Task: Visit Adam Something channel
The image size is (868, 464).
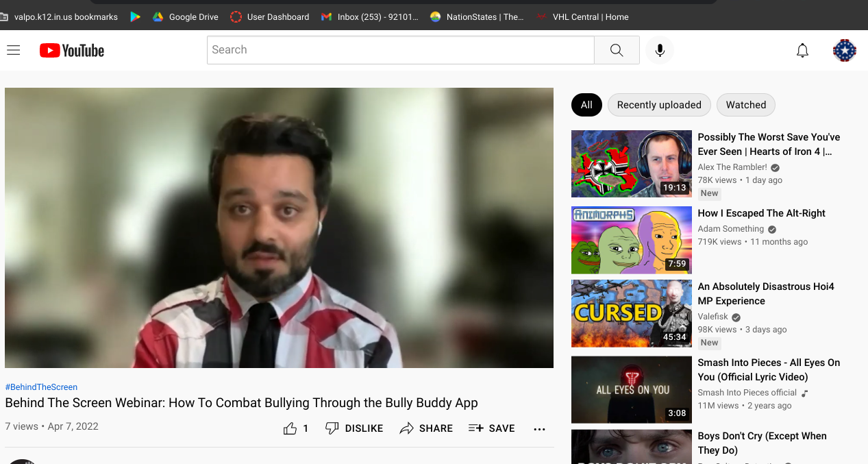Action: pos(731,229)
